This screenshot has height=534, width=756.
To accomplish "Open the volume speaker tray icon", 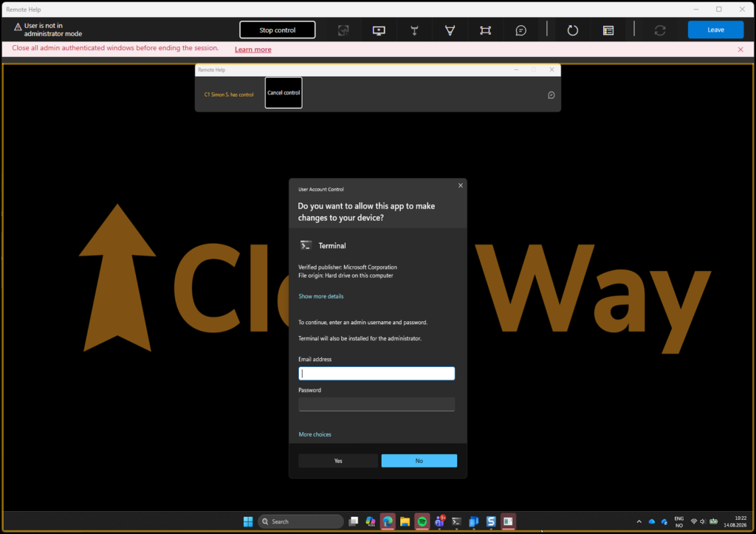I will coord(703,521).
